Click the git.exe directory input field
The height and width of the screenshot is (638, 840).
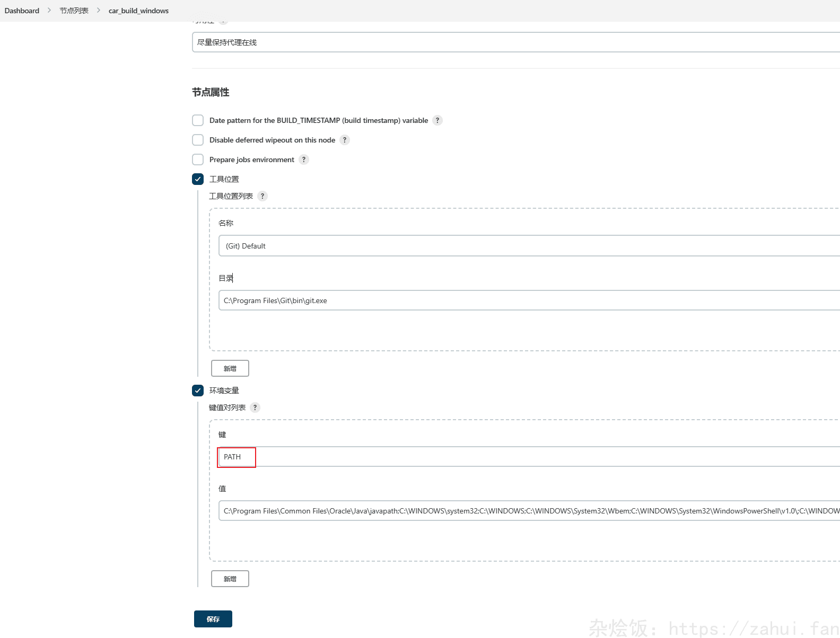tap(528, 300)
